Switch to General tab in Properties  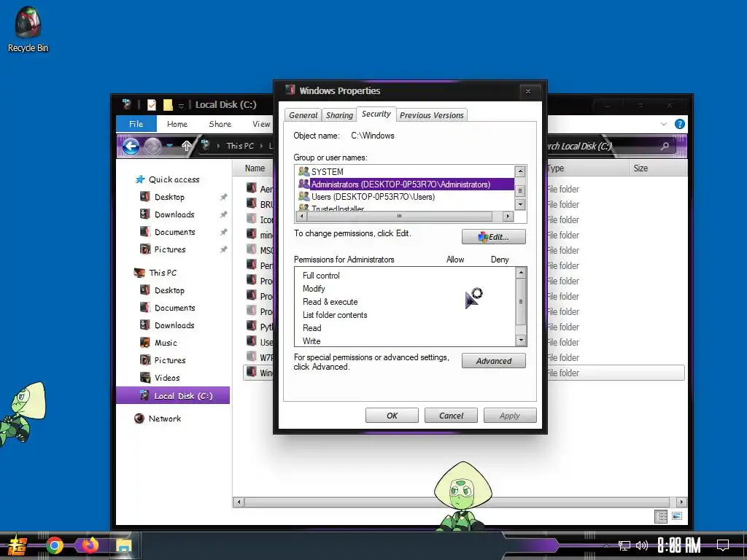[x=303, y=115]
